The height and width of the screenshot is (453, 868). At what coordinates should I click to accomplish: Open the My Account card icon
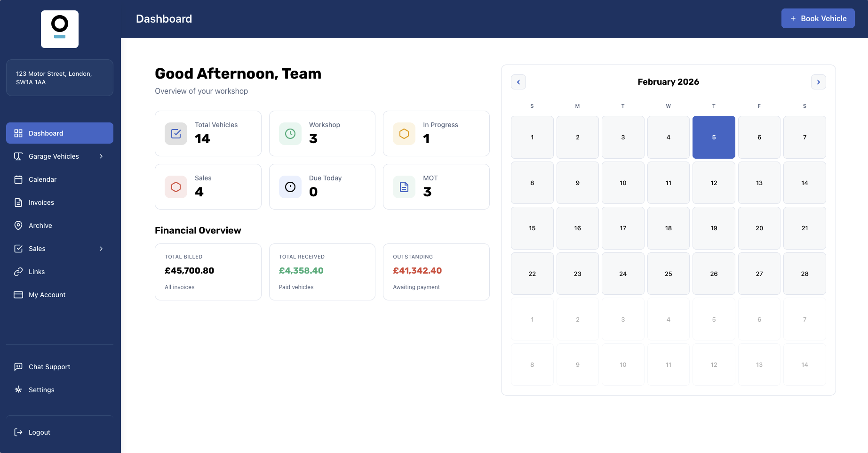pyautogui.click(x=18, y=295)
